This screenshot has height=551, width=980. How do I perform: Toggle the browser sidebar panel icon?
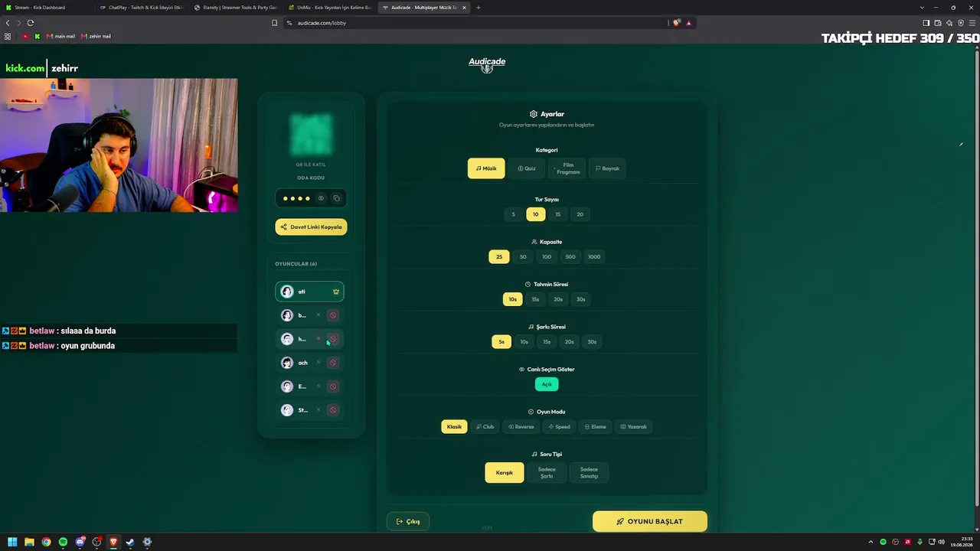click(926, 23)
